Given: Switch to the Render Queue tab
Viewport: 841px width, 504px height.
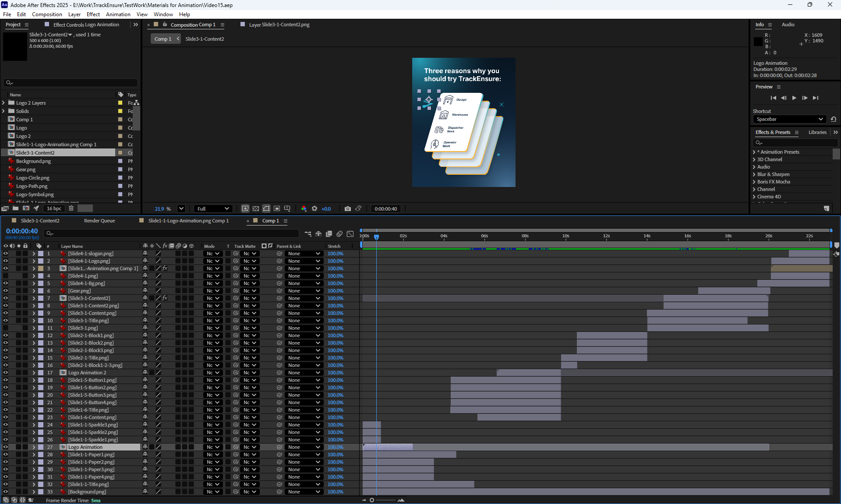Looking at the screenshot, I should click(x=99, y=221).
